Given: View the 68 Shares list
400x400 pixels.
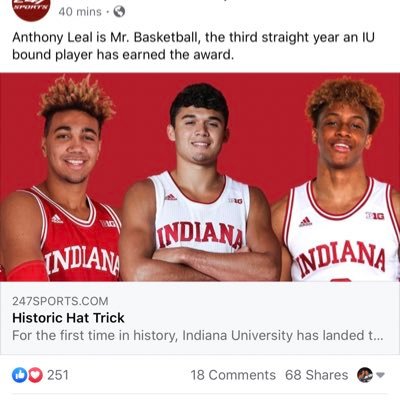Looking at the screenshot, I should (317, 375).
